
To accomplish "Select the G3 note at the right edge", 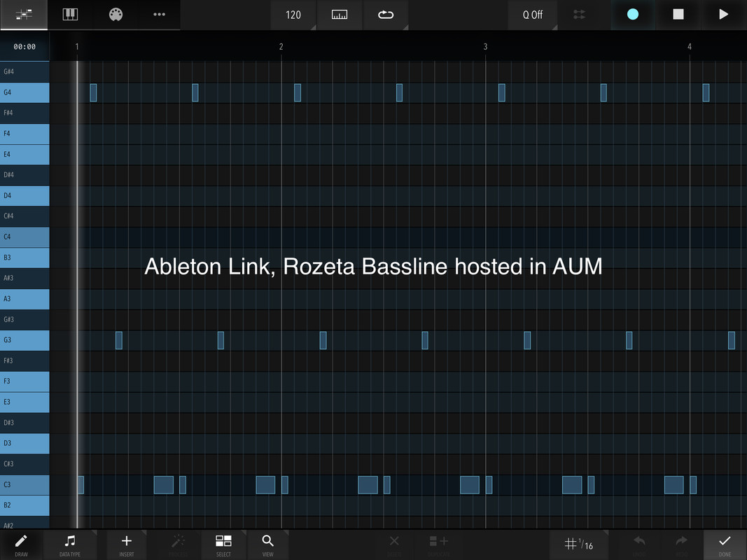I will (x=732, y=340).
